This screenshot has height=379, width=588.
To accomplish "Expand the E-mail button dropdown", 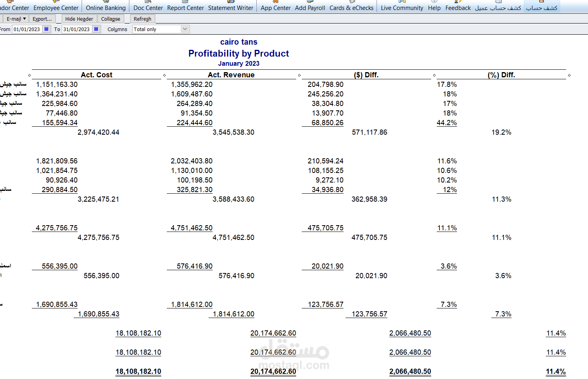I will click(x=24, y=19).
